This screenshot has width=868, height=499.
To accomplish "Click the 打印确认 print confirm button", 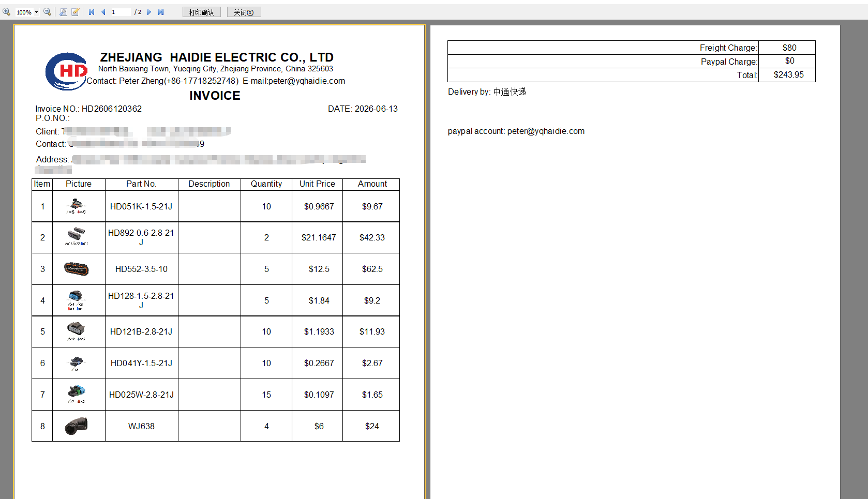I will (202, 12).
